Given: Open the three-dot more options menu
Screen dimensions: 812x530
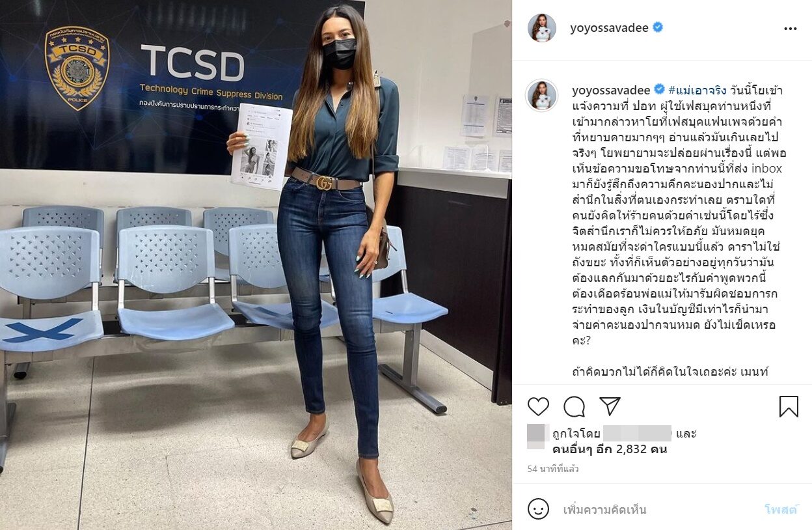Looking at the screenshot, I should (790, 29).
